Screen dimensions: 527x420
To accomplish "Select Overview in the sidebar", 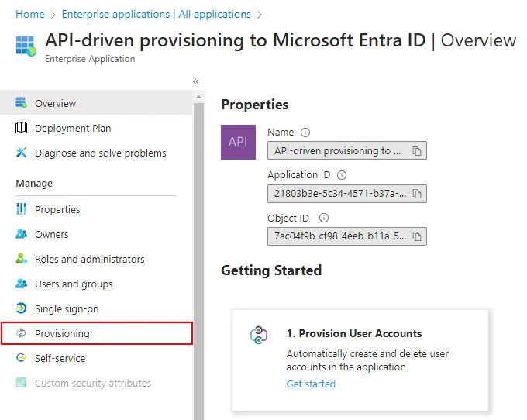I will (x=55, y=103).
